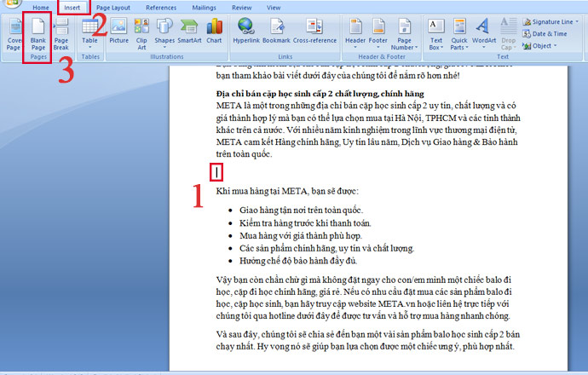
Task: Open the Signature Line dropdown arrow
Action: point(577,22)
